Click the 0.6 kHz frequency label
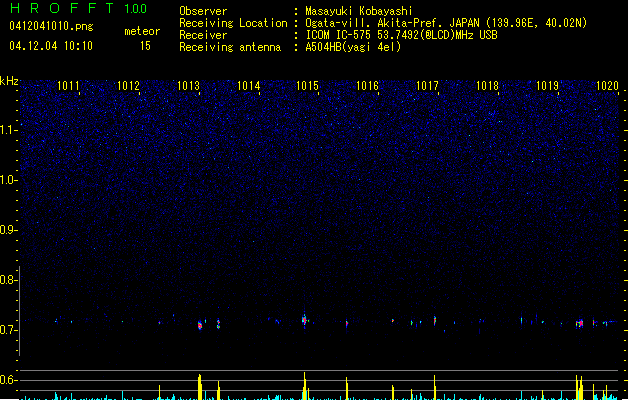Image resolution: width=629 pixels, height=400 pixels. (8, 380)
